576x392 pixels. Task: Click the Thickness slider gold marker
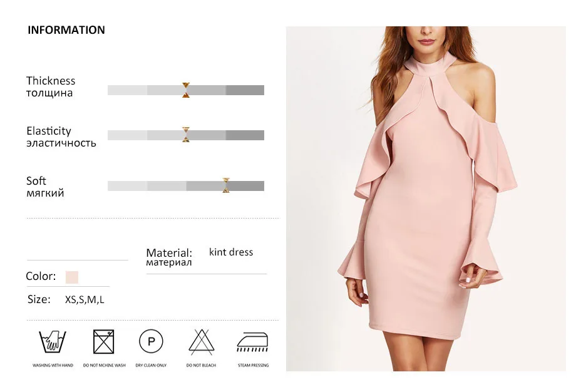[186, 90]
